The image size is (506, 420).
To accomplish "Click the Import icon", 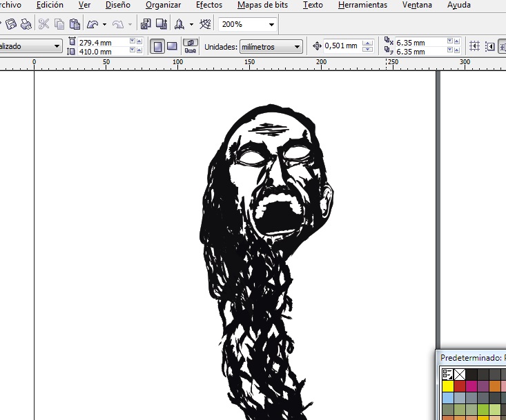I will click(146, 24).
